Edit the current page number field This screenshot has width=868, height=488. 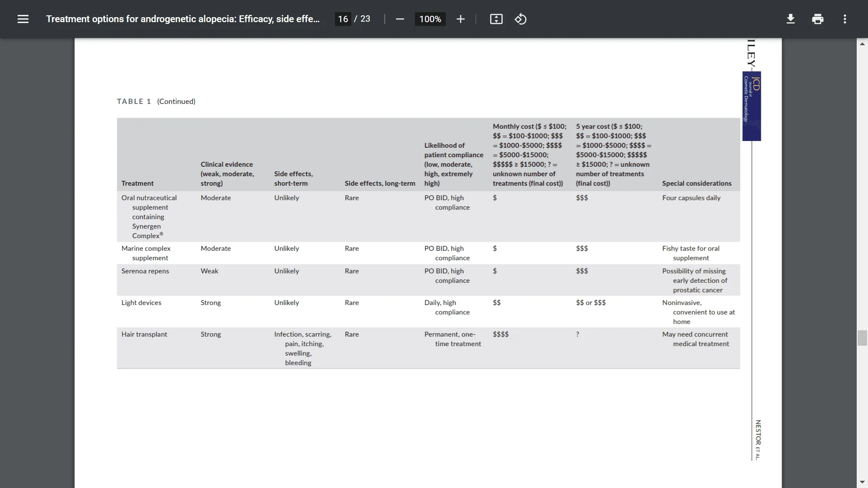tap(343, 19)
